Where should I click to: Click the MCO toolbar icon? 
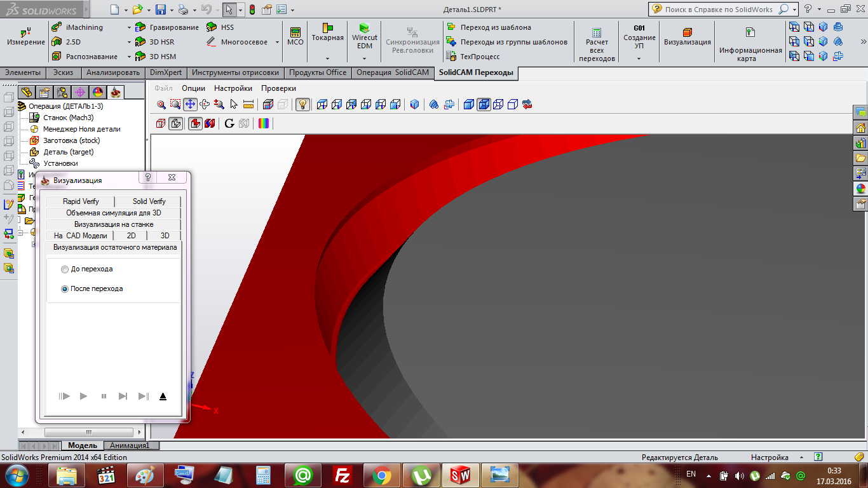pos(295,36)
